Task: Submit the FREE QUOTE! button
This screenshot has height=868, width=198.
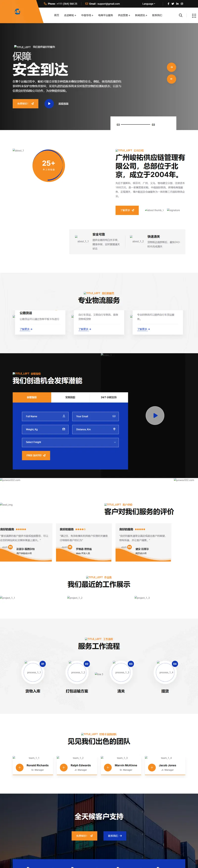Action: coord(36,455)
